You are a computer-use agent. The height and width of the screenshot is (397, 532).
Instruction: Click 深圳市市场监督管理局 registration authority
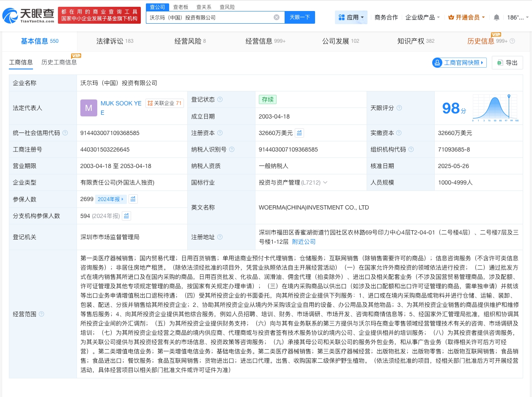(110, 237)
